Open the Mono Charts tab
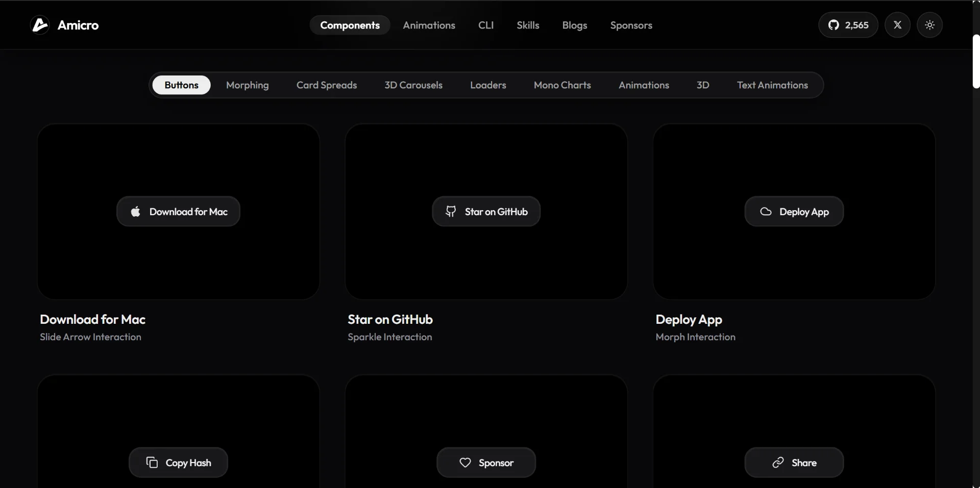This screenshot has height=488, width=980. [x=562, y=85]
